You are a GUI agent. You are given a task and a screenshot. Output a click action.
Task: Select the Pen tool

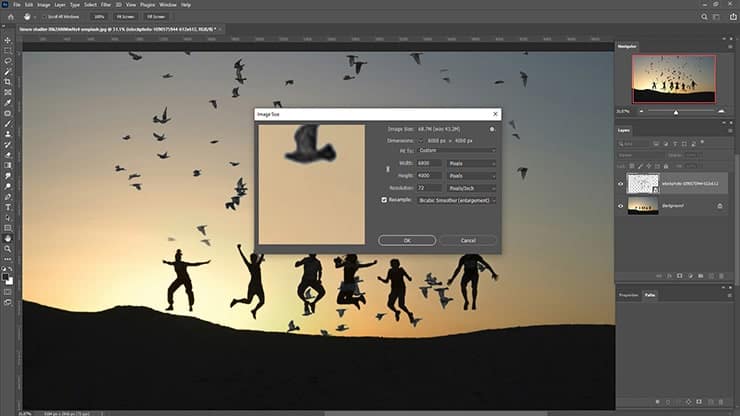[x=8, y=197]
